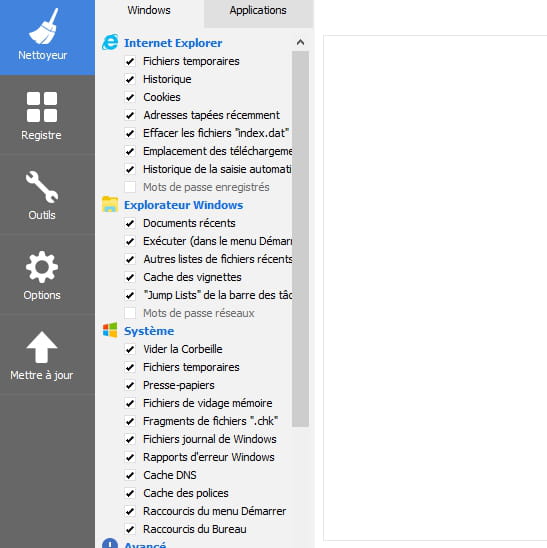Image resolution: width=547 pixels, height=548 pixels.
Task: Click the Explorateur Windows folder icon
Action: (x=110, y=204)
